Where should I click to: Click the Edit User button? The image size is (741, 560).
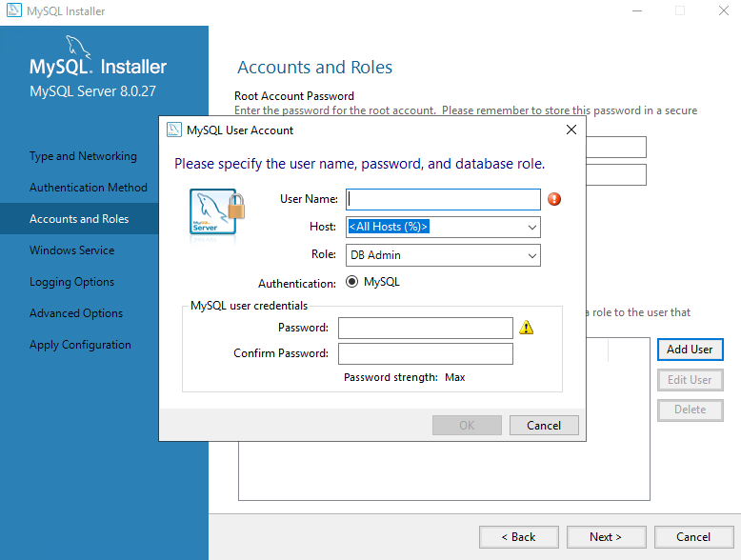point(690,380)
